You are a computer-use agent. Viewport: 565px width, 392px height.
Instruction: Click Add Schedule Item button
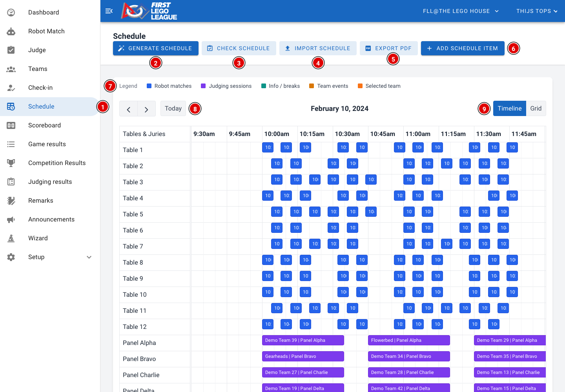coord(463,48)
